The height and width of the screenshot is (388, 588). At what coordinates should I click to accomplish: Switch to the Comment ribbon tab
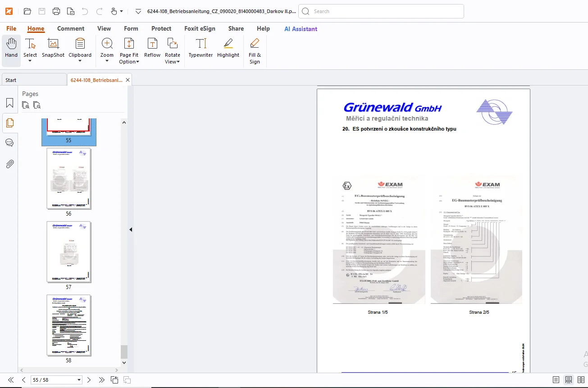click(71, 28)
